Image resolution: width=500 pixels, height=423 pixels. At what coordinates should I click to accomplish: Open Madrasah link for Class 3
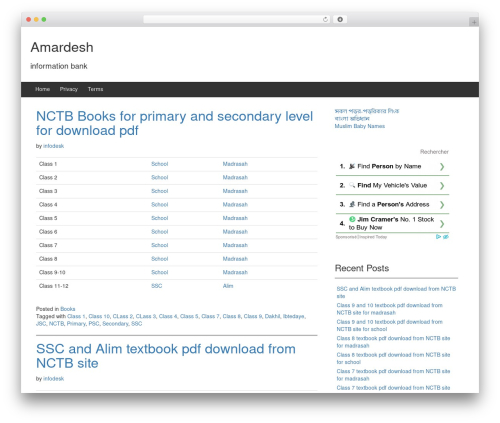tap(235, 191)
